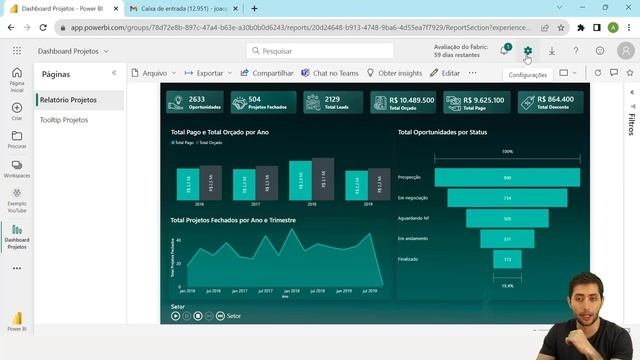
Task: Start the Setor play axis
Action: coord(176,316)
